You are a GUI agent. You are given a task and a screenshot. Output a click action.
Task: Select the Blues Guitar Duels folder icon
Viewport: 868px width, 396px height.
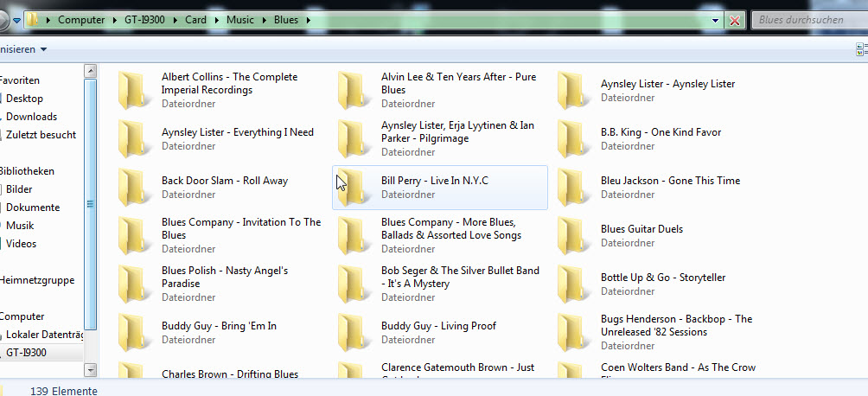[574, 235]
